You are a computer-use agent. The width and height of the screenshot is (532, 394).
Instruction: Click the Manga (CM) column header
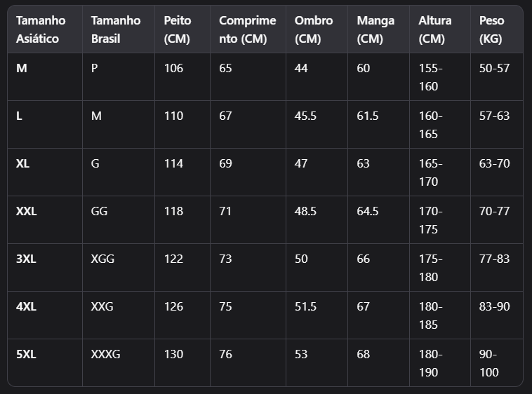(375, 29)
